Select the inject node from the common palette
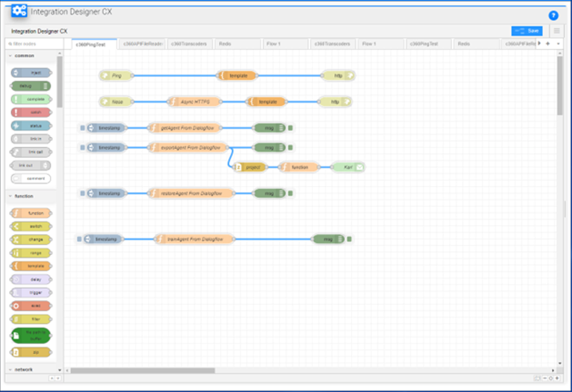Viewport: 572px width, 392px height. [30, 72]
